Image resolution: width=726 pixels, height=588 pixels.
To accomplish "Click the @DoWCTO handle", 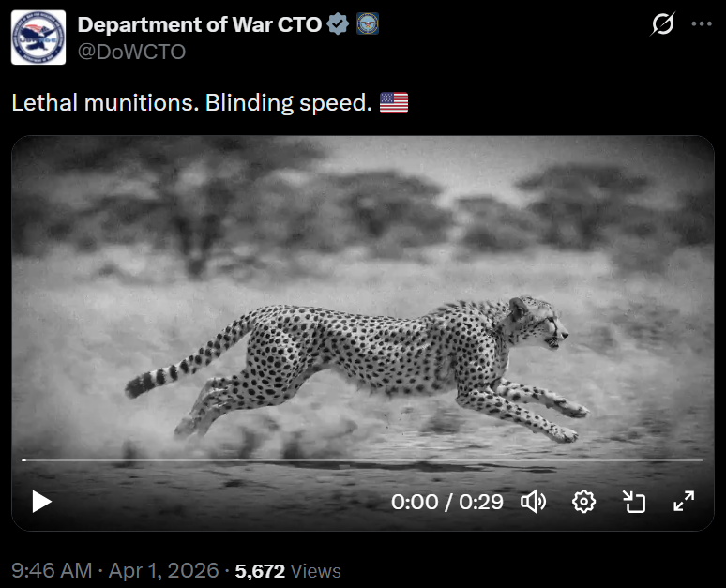I will [x=131, y=53].
